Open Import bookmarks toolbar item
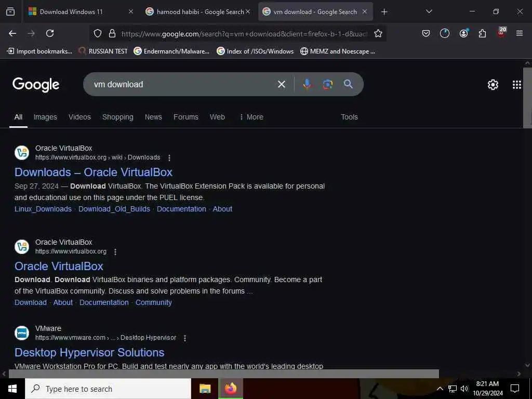The width and height of the screenshot is (532, 399). pyautogui.click(x=39, y=51)
